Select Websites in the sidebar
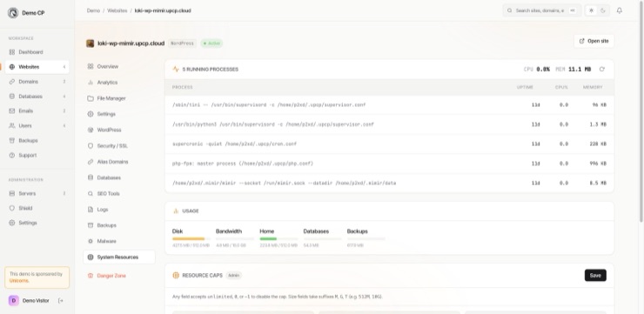The width and height of the screenshot is (644, 314). tap(37, 67)
